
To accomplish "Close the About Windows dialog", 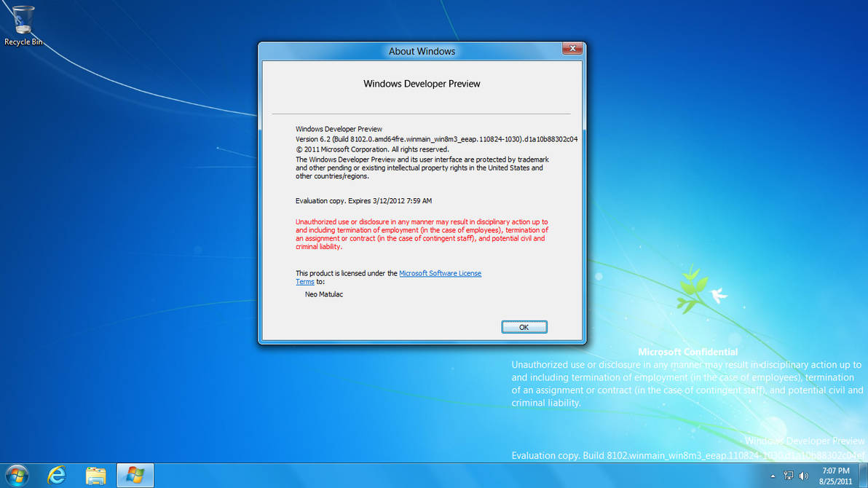I will [572, 48].
